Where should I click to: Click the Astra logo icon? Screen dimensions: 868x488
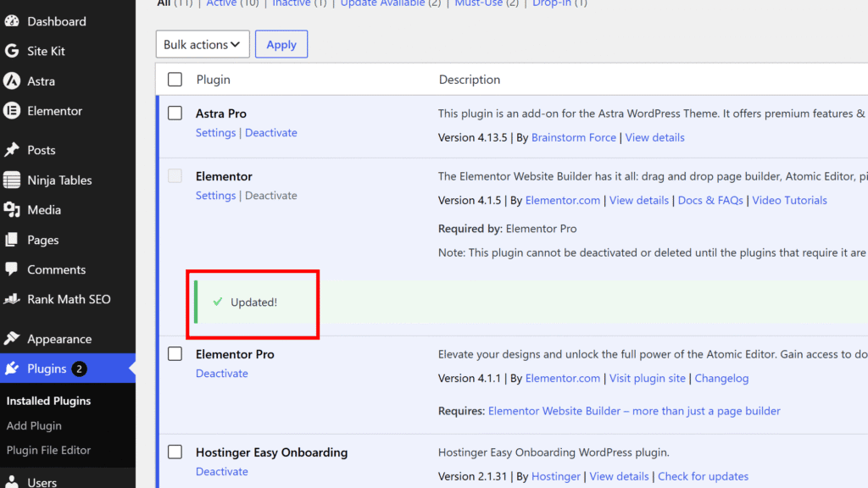(12, 80)
